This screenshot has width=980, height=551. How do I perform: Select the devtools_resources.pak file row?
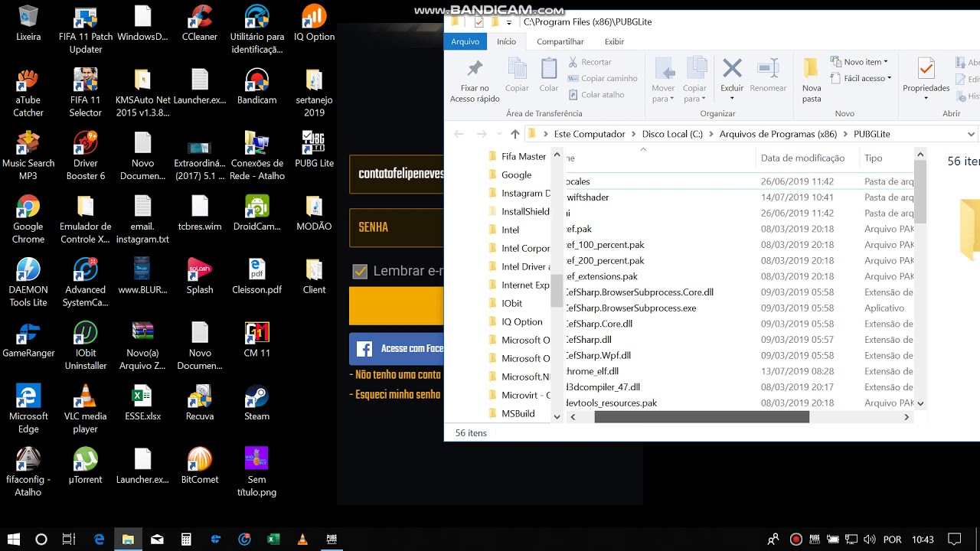pyautogui.click(x=740, y=403)
